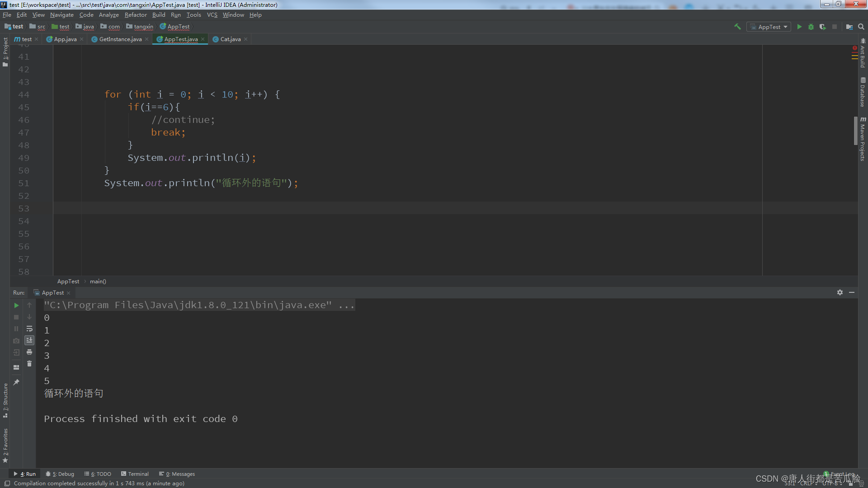Screen dimensions: 868x488
Task: Open the 6: TODO tool window
Action: [x=98, y=474]
